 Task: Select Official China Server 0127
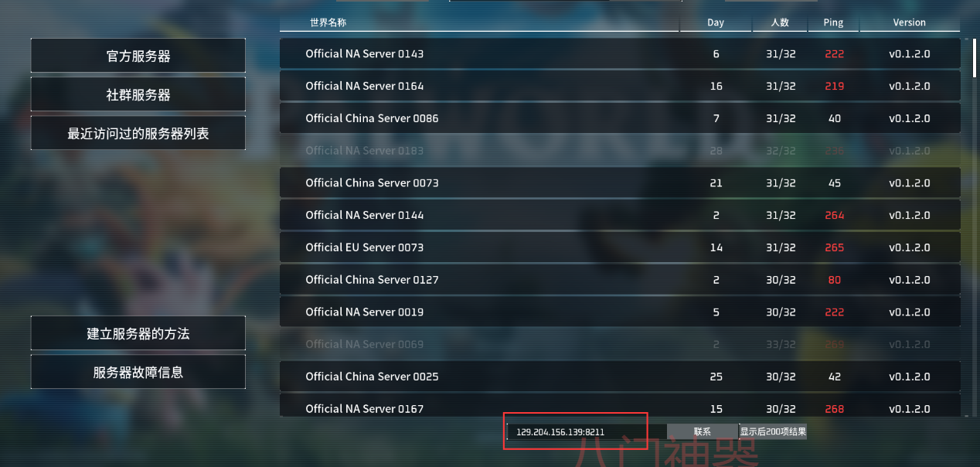pyautogui.click(x=620, y=280)
